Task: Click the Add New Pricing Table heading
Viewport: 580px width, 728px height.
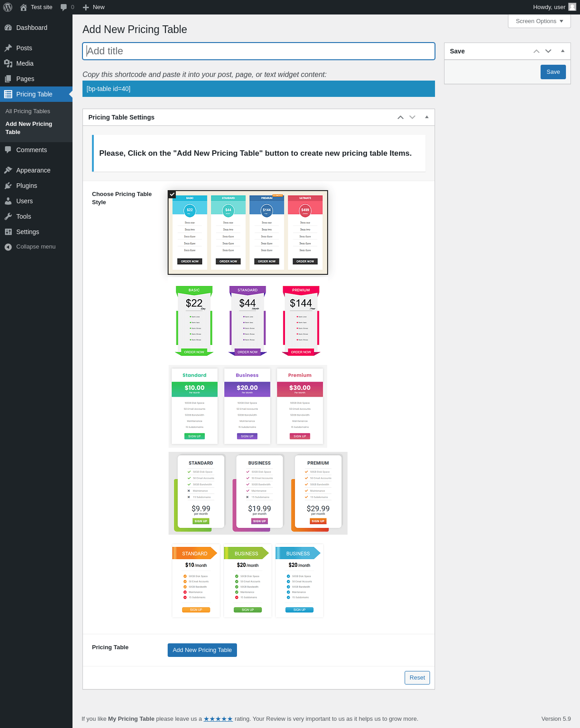Action: click(x=135, y=29)
